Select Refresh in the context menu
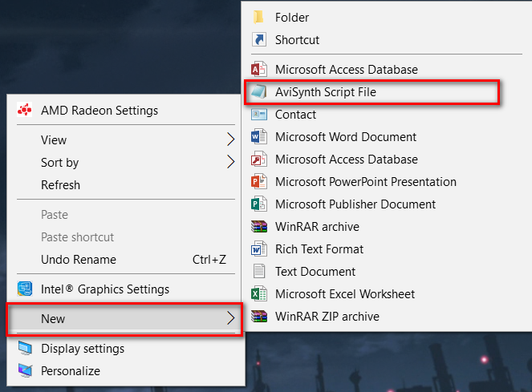532x392 pixels. click(x=60, y=184)
